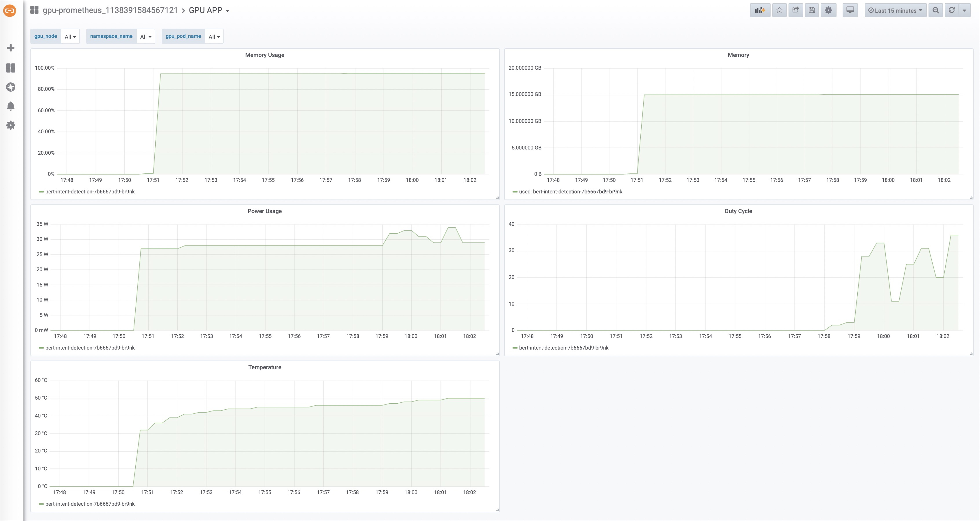
Task: Toggle bert-intent-detection series in Duty Cycle legend
Action: tap(563, 348)
